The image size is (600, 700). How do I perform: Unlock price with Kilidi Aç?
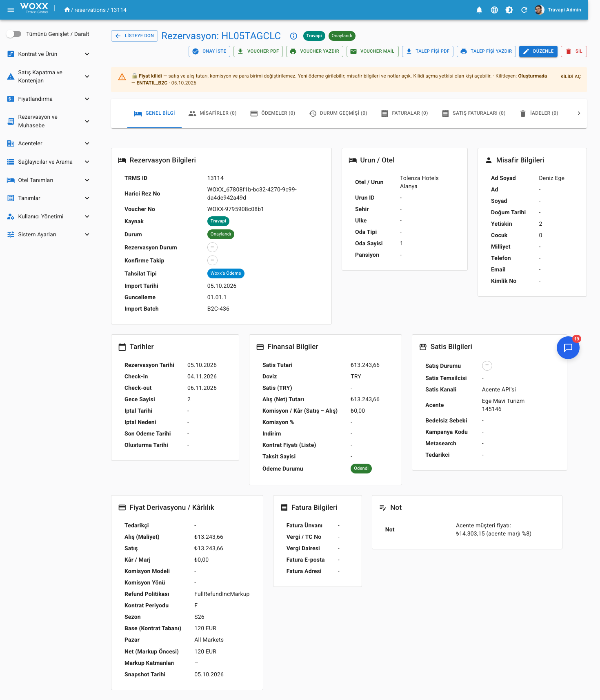[x=570, y=76]
